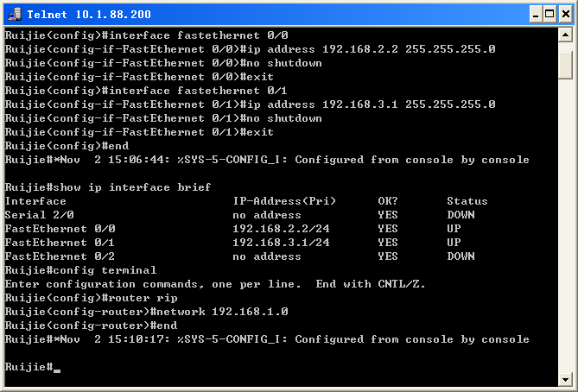Image resolution: width=578 pixels, height=392 pixels.
Task: Click the scrollbar up arrow
Action: [x=565, y=36]
